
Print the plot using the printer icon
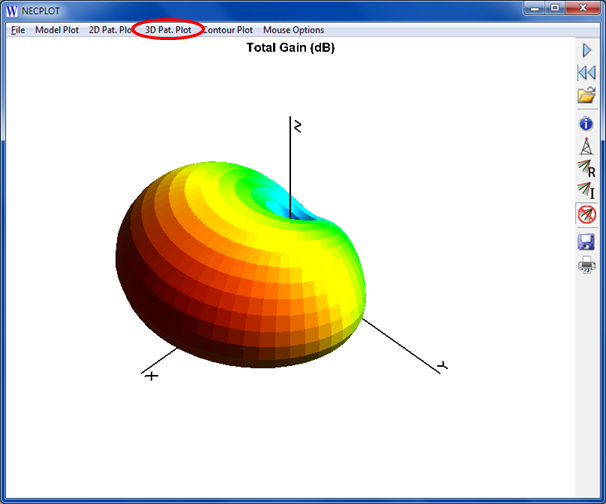click(x=587, y=265)
